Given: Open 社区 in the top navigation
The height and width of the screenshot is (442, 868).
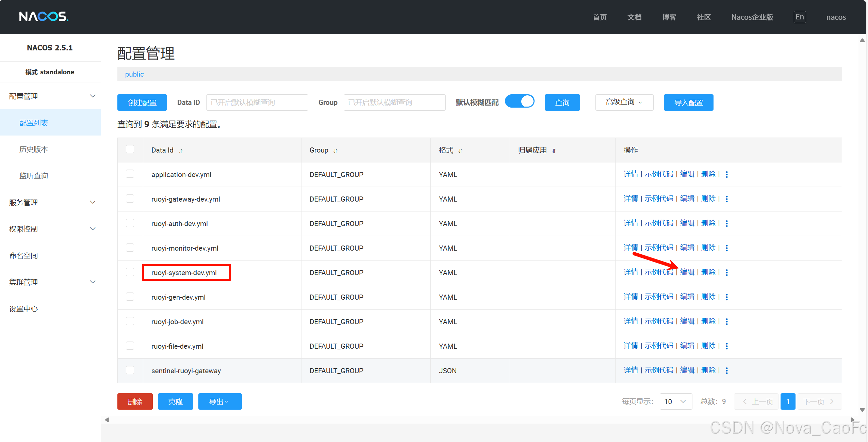Looking at the screenshot, I should (x=704, y=17).
